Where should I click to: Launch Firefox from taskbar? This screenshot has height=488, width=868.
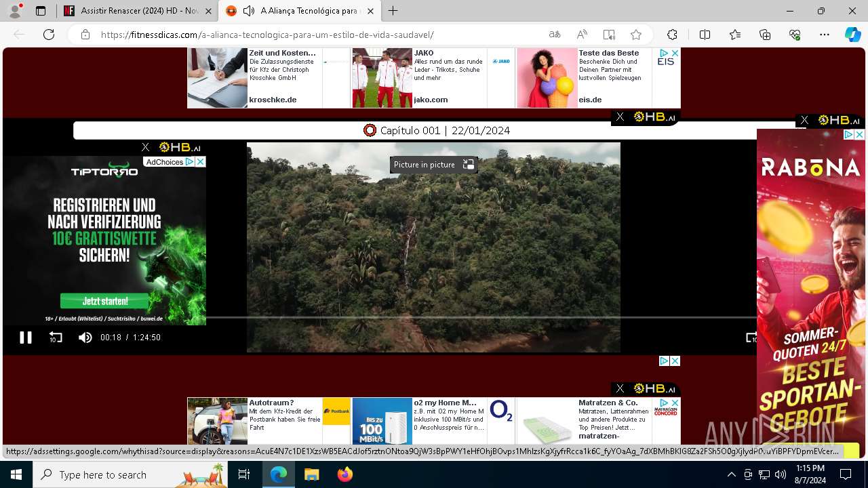[345, 474]
